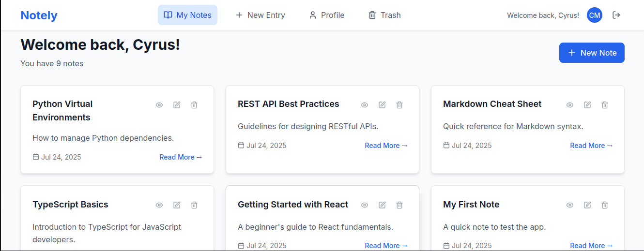The image size is (644, 251).
Task: Click the trash icon on Markdown Cheat Sheet
Action: coord(605,105)
